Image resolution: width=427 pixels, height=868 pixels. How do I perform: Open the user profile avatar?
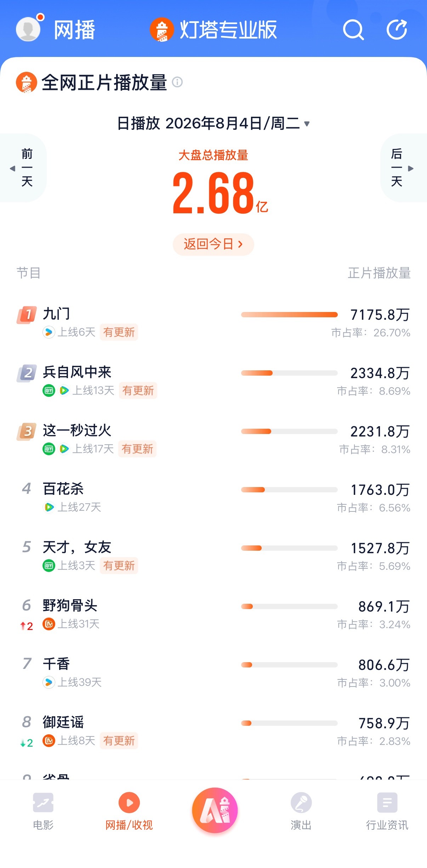click(28, 29)
